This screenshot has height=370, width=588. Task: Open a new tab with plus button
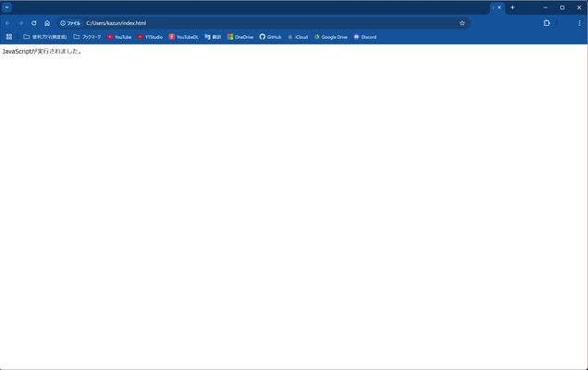point(512,7)
